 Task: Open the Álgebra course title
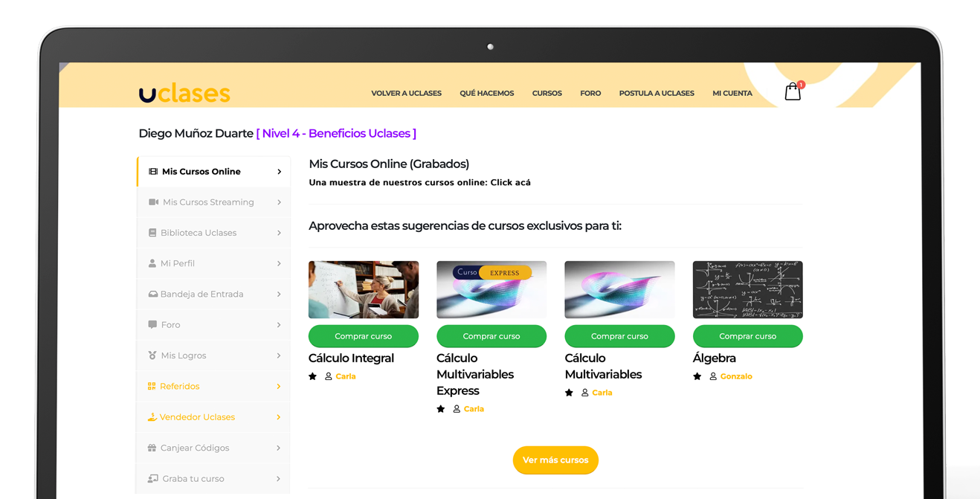[715, 358]
